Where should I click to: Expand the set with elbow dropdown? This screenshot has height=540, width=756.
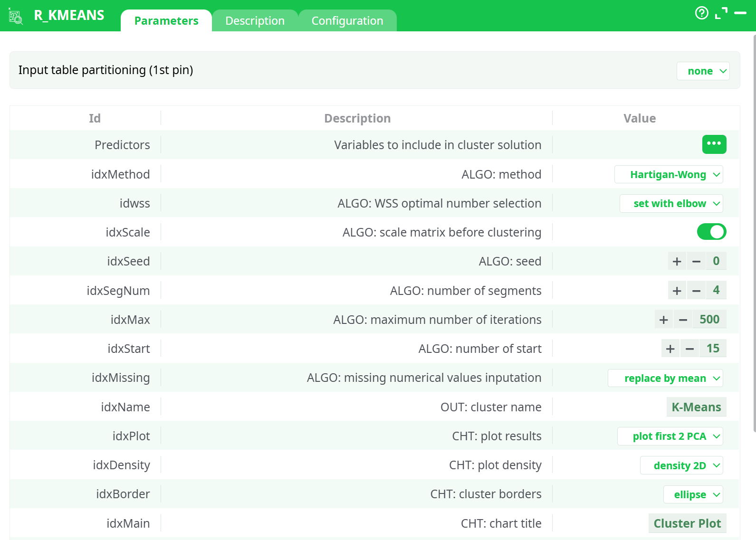point(671,204)
